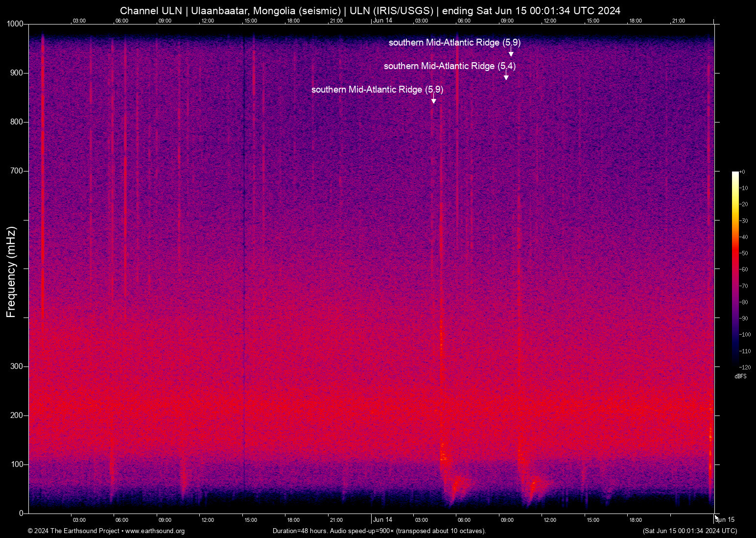Screen dimensions: 756x538
Task: Click the arrow beneath the lowest Mid-Atlantic Ridge 5.9 label
Action: [433, 100]
